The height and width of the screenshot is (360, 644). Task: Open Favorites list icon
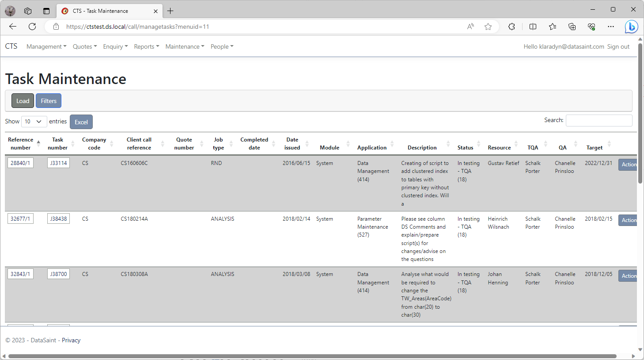click(553, 27)
